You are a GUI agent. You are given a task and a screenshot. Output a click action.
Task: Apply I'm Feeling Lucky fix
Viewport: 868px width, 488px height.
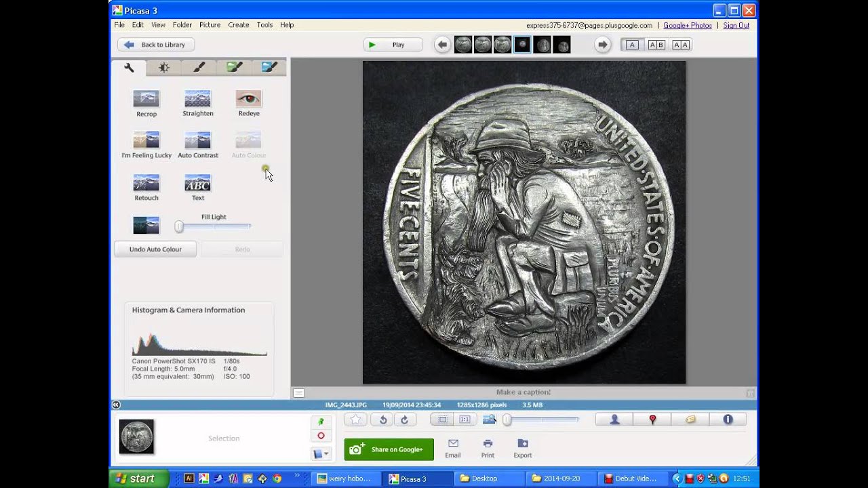click(x=146, y=146)
